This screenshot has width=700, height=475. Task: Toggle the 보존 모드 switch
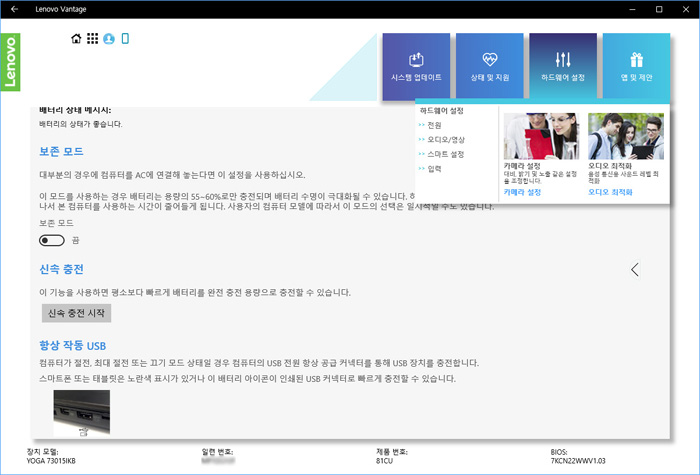click(52, 241)
